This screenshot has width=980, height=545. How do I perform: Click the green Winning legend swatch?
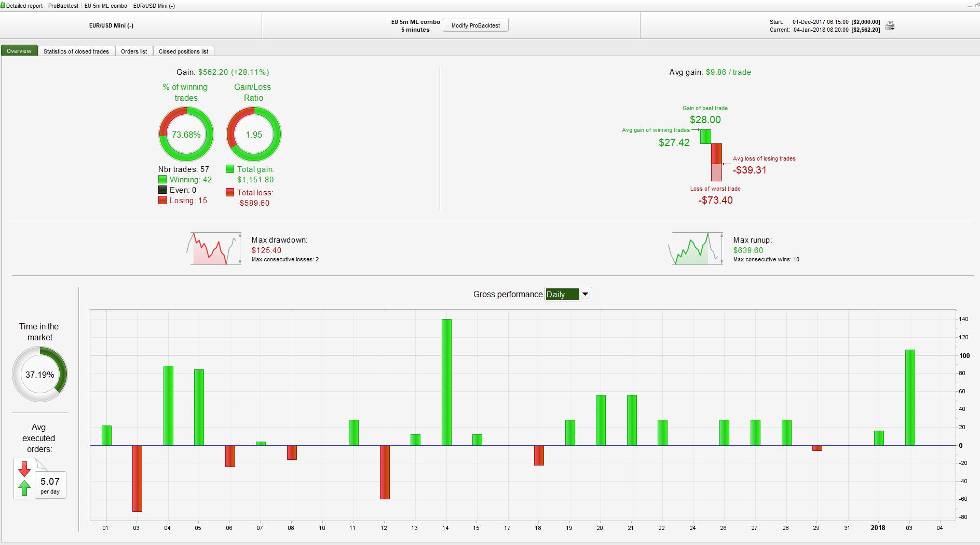(162, 179)
